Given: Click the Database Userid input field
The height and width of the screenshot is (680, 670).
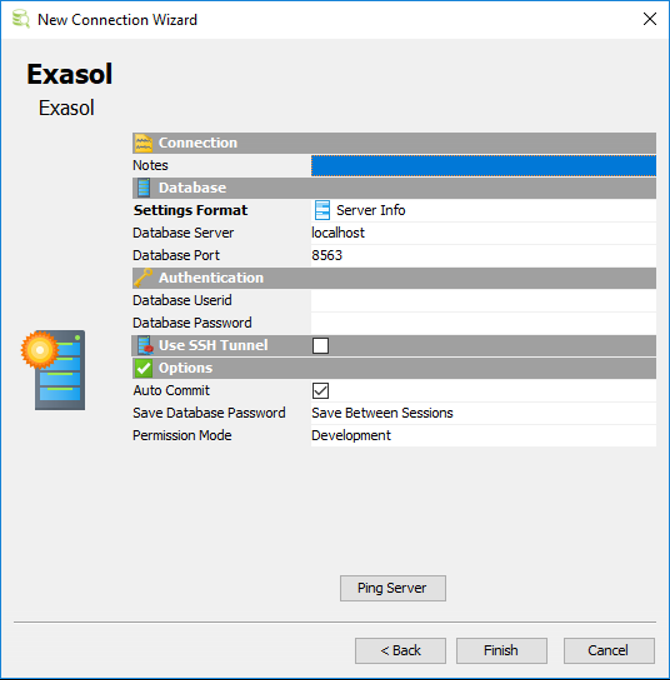Looking at the screenshot, I should click(x=483, y=301).
